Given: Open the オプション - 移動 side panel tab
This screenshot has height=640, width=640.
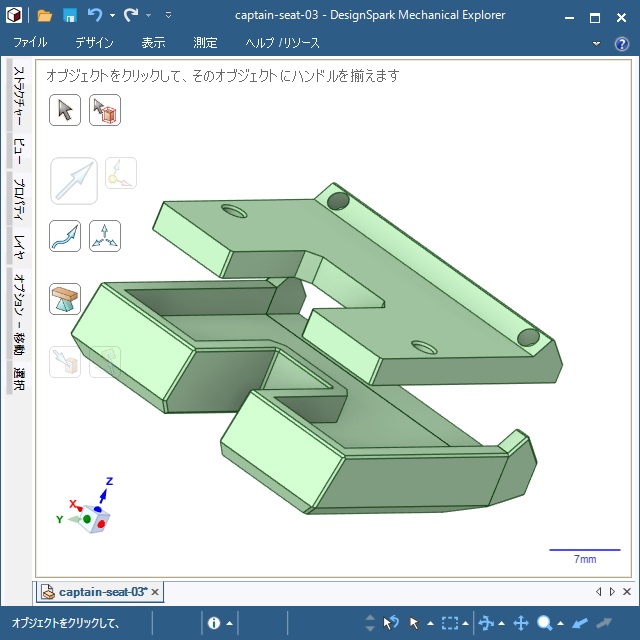Looking at the screenshot, I should pyautogui.click(x=19, y=314).
